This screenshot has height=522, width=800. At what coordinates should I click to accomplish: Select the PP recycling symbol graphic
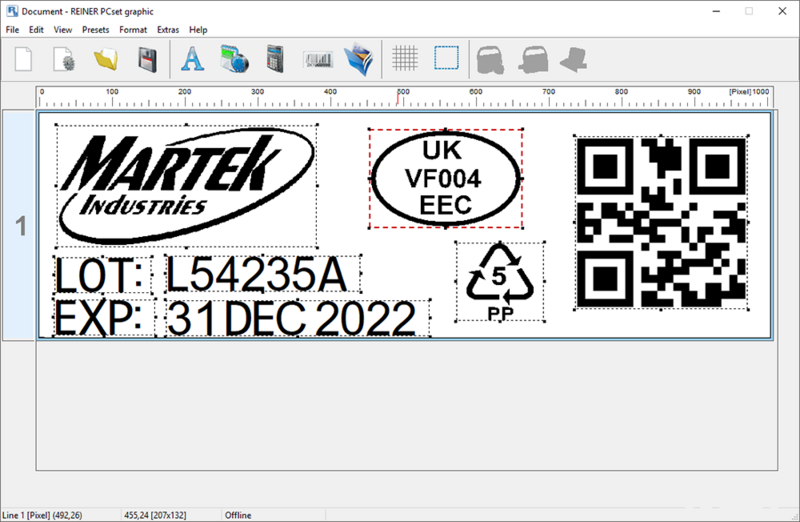coord(500,282)
